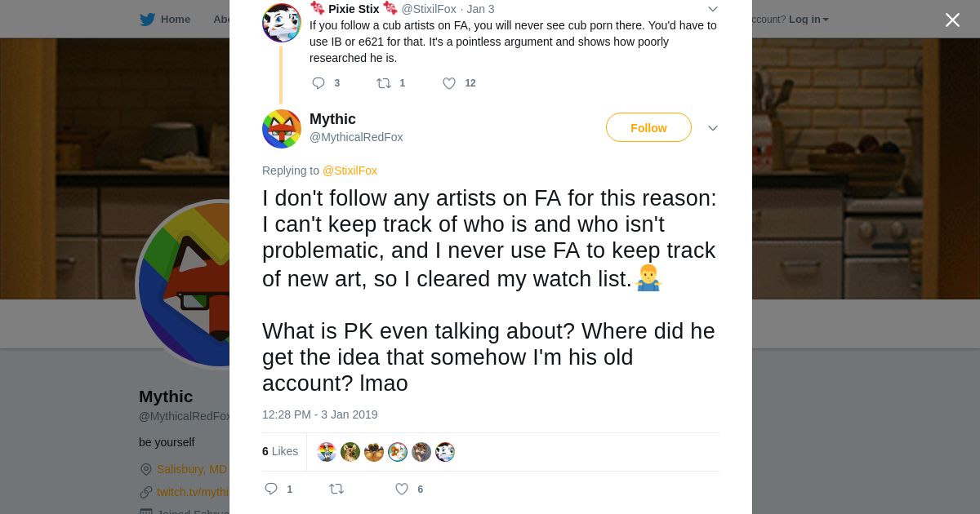The image size is (980, 514).
Task: Follow the Mythic account
Action: click(648, 128)
